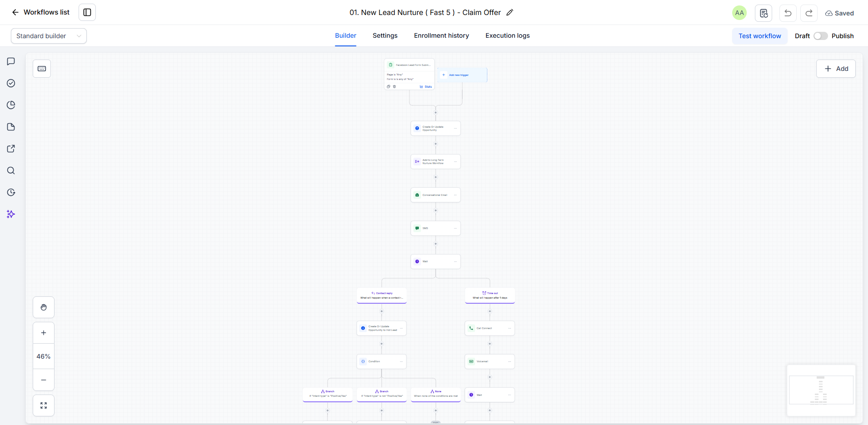Open Conversational Email action node
The width and height of the screenshot is (868, 425).
pyautogui.click(x=436, y=195)
